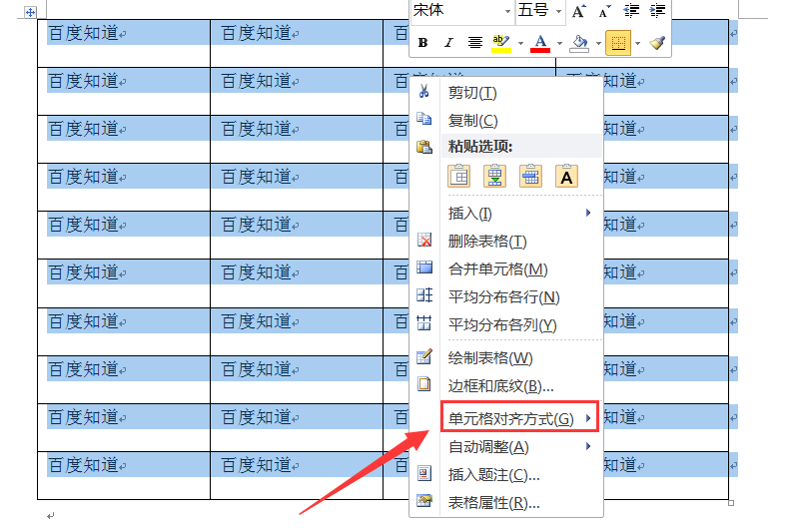Screen dimensions: 799x532
Task: Click the merge cells icon
Action: point(423,267)
